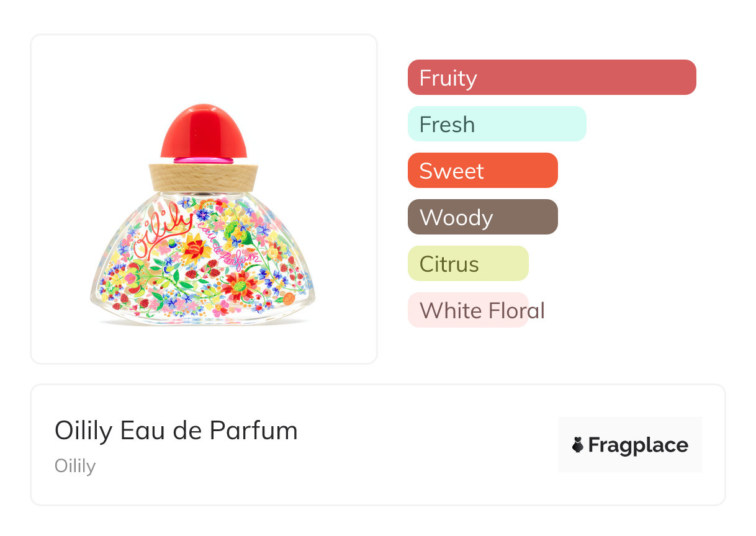Click the red dome cap of the bottle
This screenshot has height=536, width=756.
click(203, 130)
